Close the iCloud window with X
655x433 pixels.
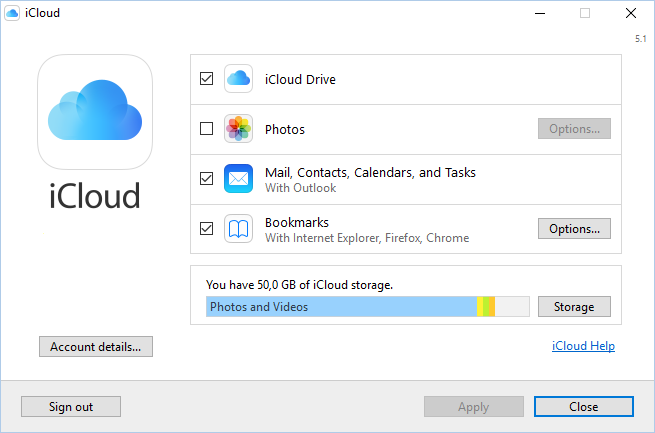pyautogui.click(x=629, y=13)
